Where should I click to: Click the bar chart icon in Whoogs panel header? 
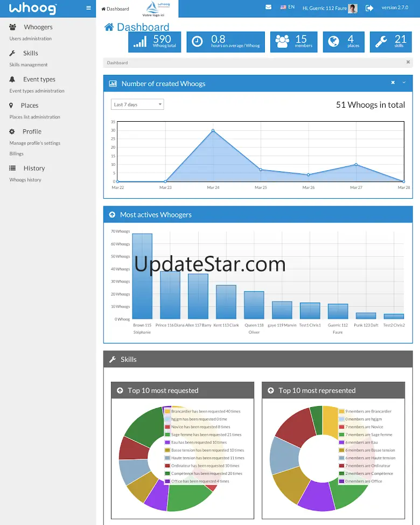click(x=113, y=83)
